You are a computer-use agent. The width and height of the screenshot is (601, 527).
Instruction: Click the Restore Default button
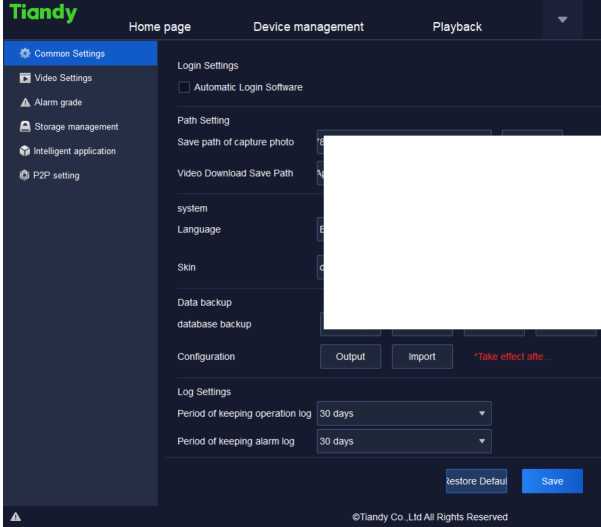point(476,481)
